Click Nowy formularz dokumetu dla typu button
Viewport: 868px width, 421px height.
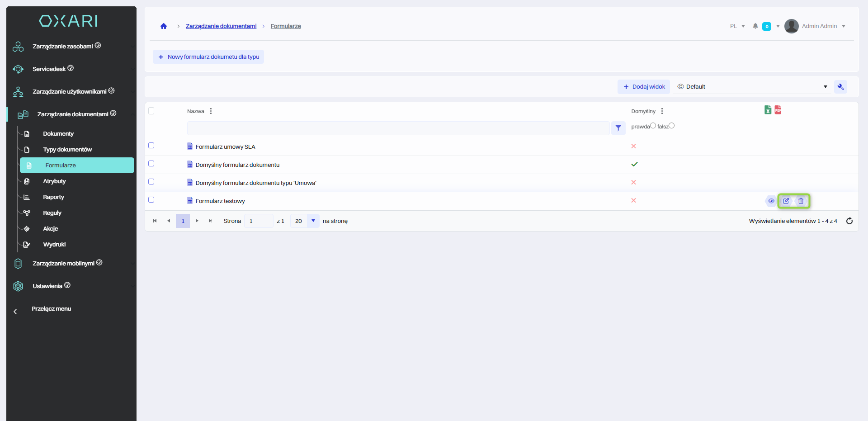(208, 57)
